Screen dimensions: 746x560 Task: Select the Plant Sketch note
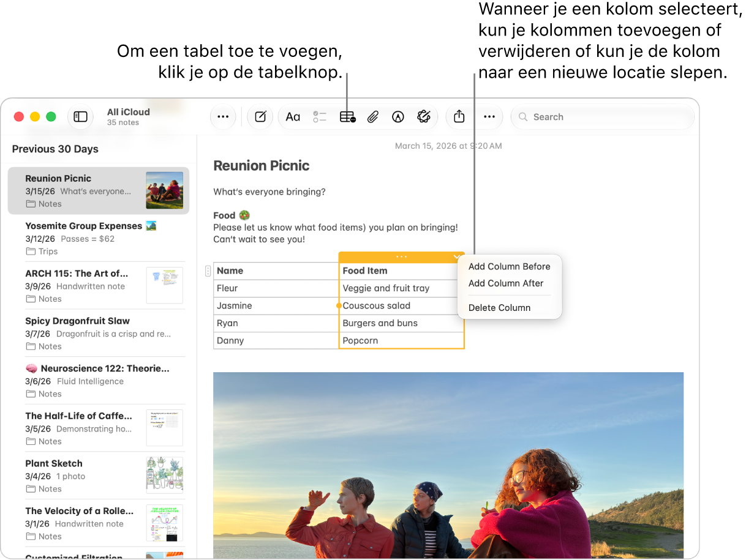pos(99,476)
